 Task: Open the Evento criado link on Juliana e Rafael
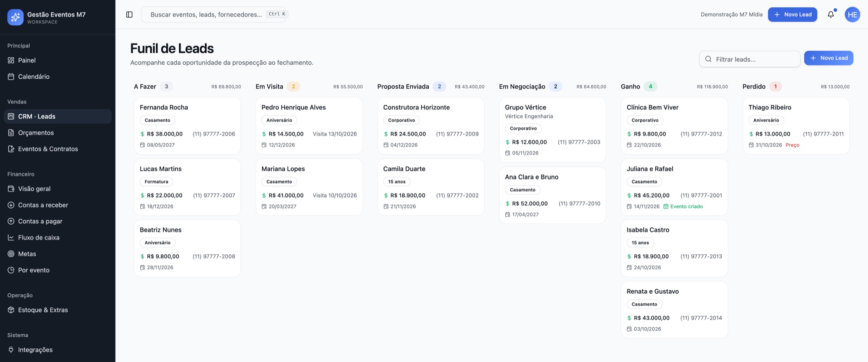[683, 206]
